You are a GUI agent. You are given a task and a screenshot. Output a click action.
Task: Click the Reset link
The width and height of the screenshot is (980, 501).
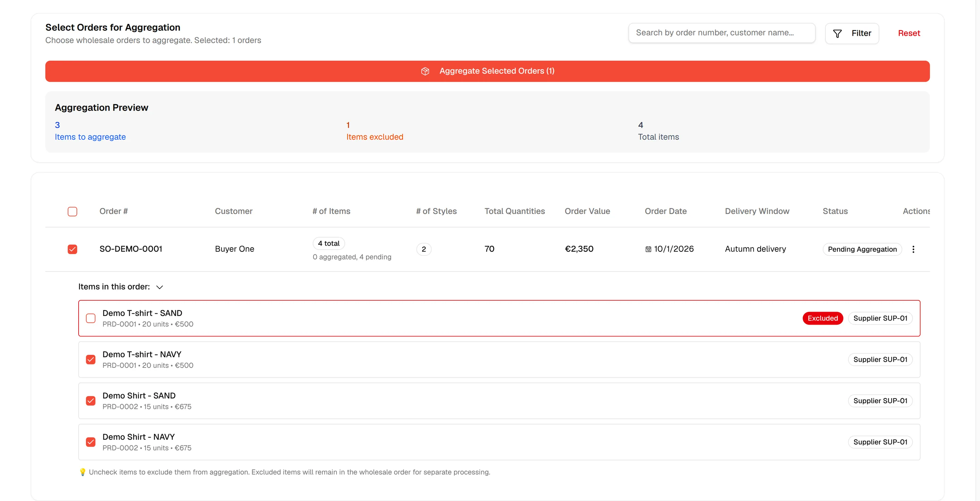(x=909, y=33)
